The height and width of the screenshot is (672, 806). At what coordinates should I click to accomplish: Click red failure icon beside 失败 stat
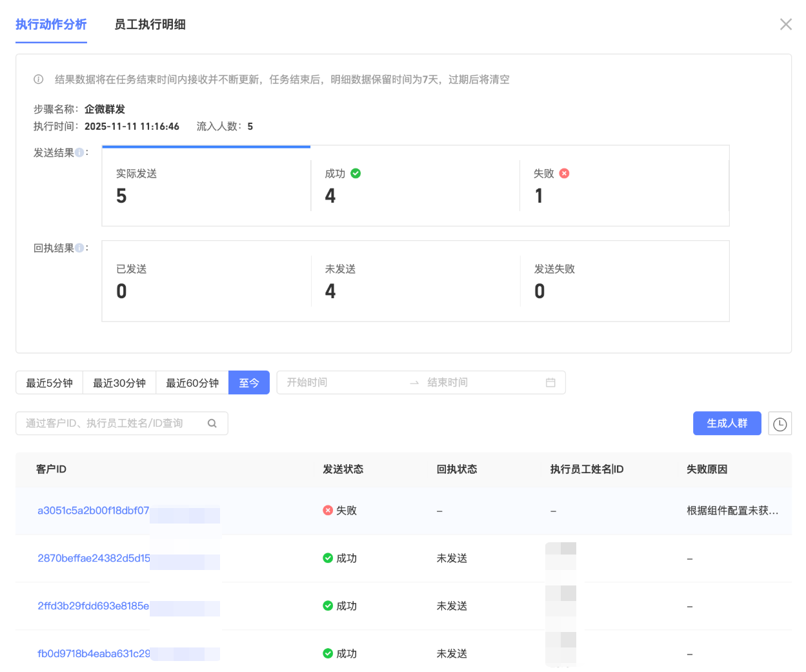coord(564,173)
